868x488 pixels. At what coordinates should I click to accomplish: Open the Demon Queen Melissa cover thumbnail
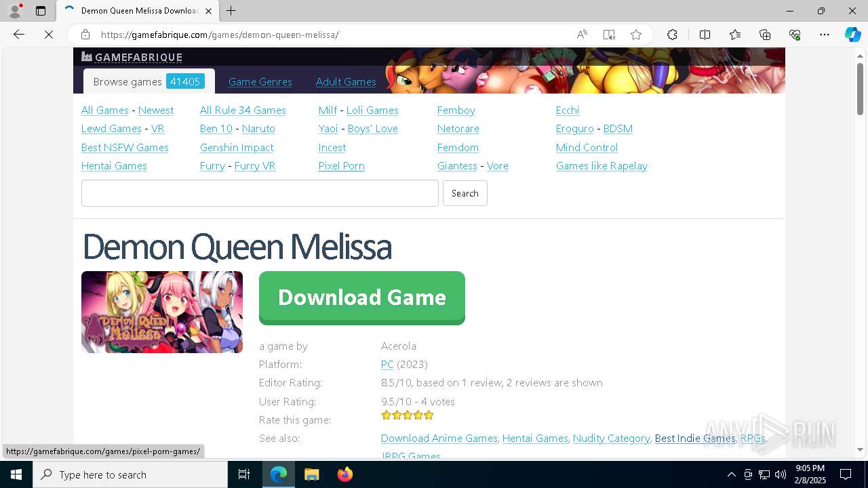pos(162,312)
